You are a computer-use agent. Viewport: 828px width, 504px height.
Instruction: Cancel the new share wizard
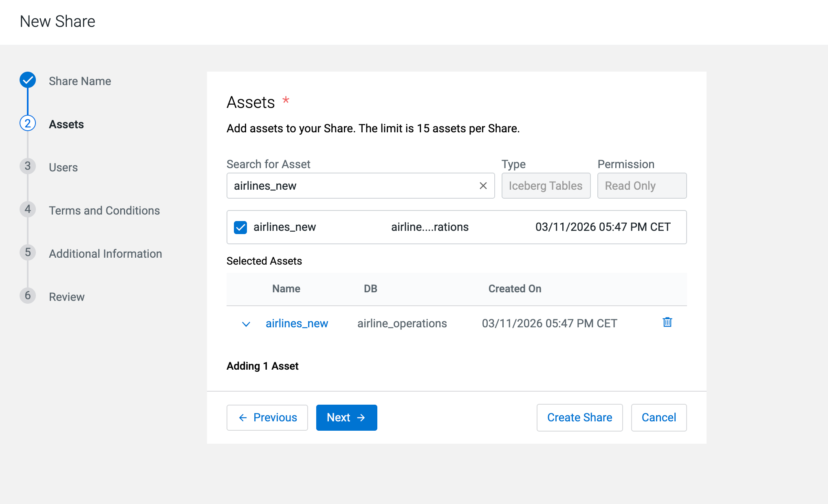tap(658, 418)
